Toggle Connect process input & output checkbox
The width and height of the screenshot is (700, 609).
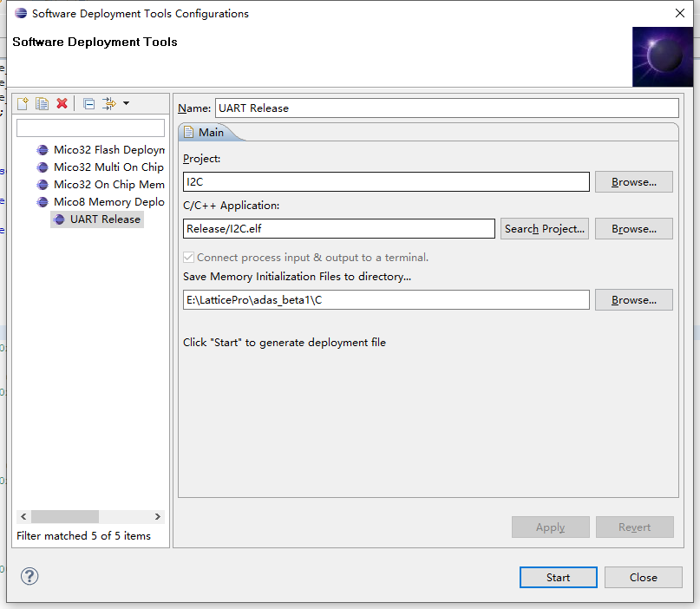(x=189, y=257)
